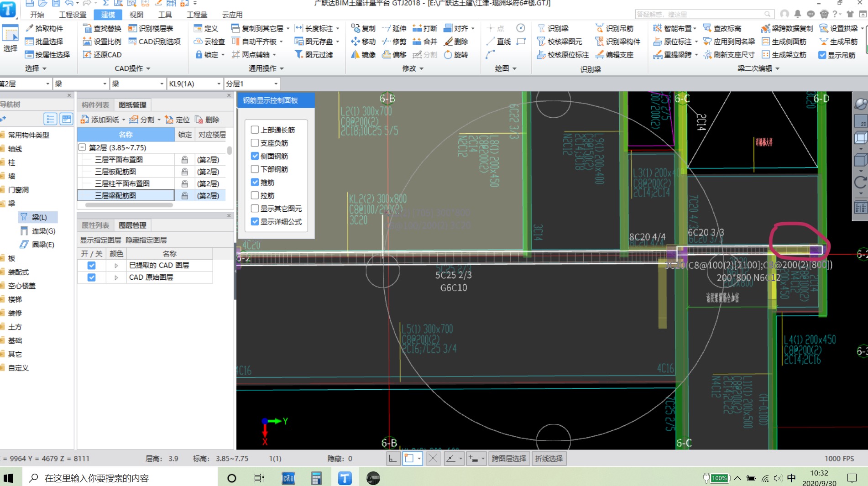868x486 pixels.
Task: Click the 复制 modify tool
Action: click(363, 28)
